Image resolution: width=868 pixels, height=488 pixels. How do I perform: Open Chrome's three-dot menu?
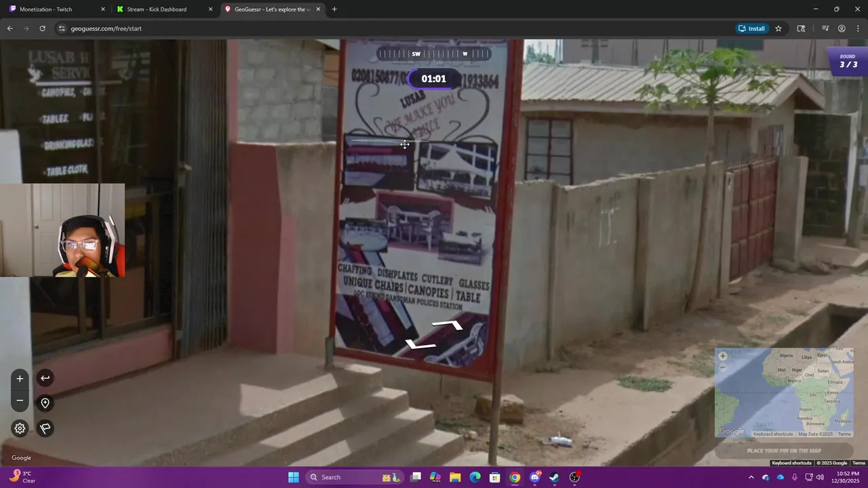(x=858, y=28)
